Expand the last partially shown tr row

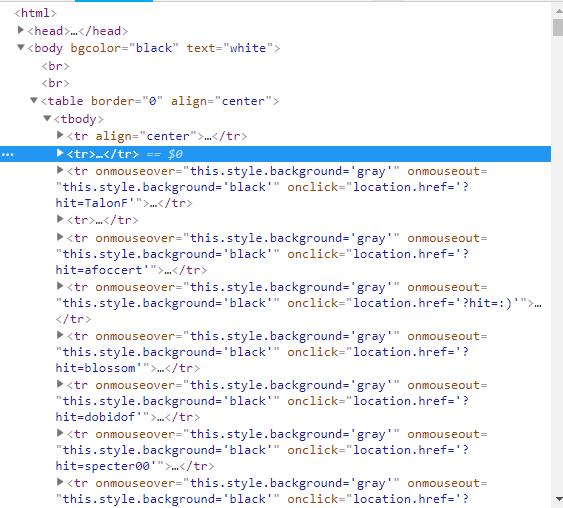coord(60,482)
